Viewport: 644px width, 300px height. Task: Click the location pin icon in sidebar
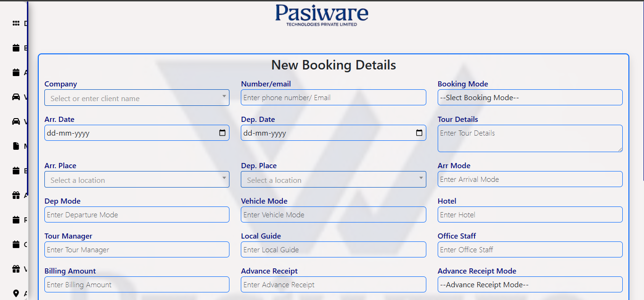pyautogui.click(x=16, y=293)
